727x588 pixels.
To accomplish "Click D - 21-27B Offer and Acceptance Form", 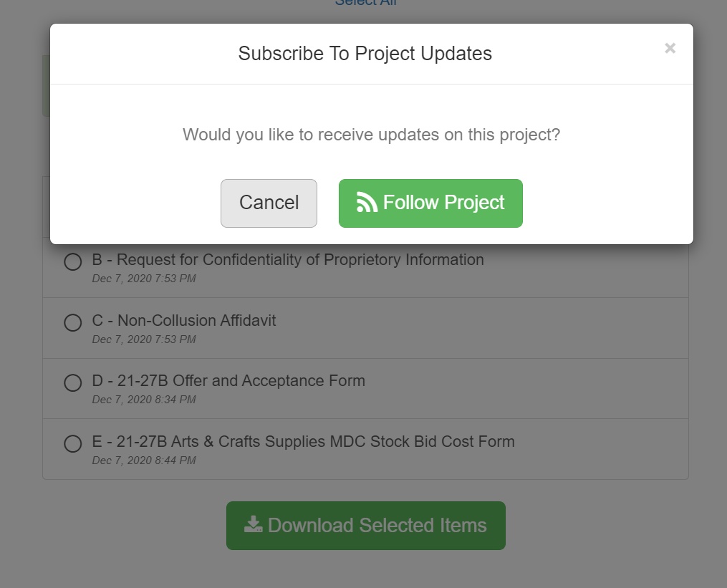I will 228,380.
